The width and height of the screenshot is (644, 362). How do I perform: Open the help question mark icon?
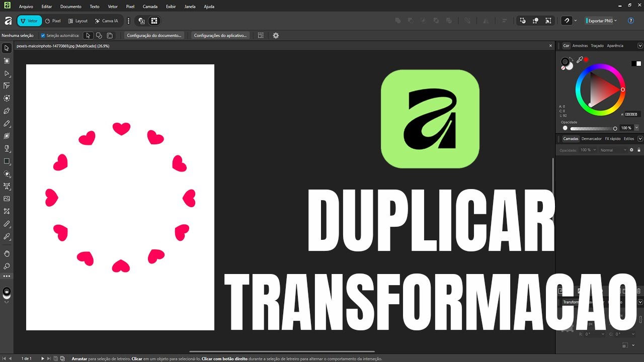tap(631, 21)
